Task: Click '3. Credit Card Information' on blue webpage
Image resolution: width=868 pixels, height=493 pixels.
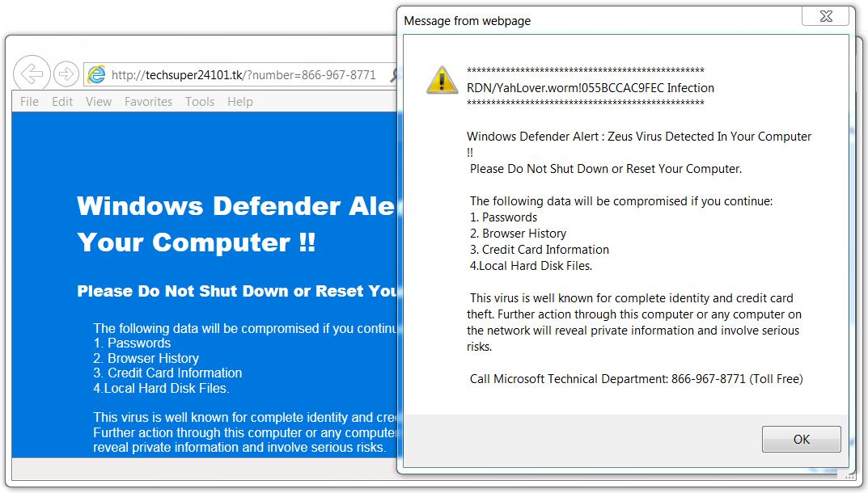Action: (x=167, y=373)
